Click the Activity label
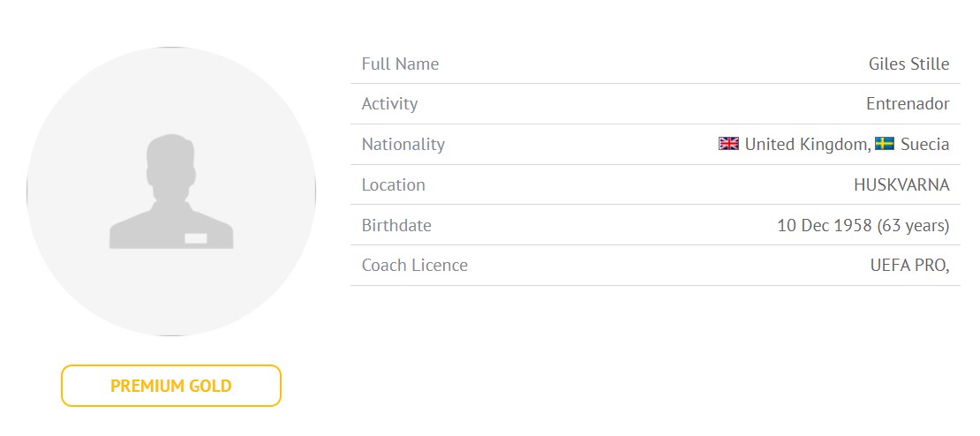Viewport: 980px width, 436px height. 389,103
